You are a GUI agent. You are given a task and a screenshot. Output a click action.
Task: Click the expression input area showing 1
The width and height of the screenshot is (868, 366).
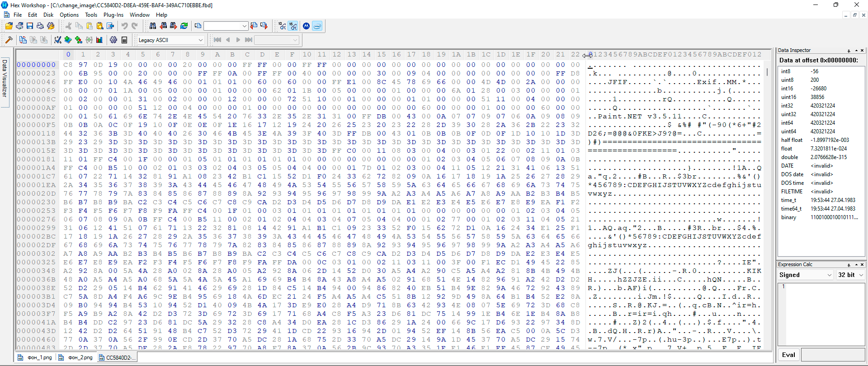[821, 314]
